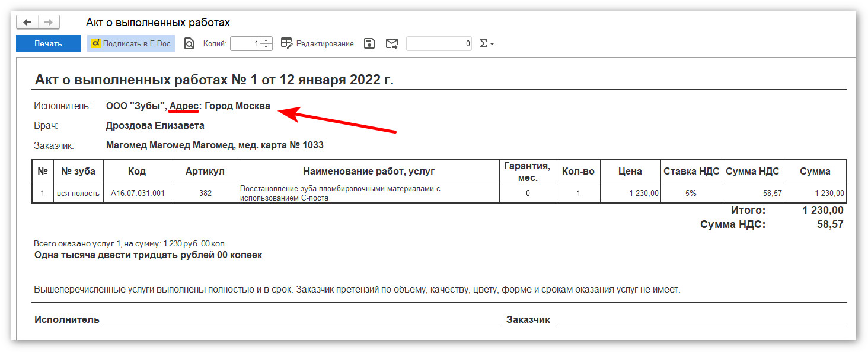The height and width of the screenshot is (352, 868).
Task: Toggle Редактирование mode
Action: (317, 43)
